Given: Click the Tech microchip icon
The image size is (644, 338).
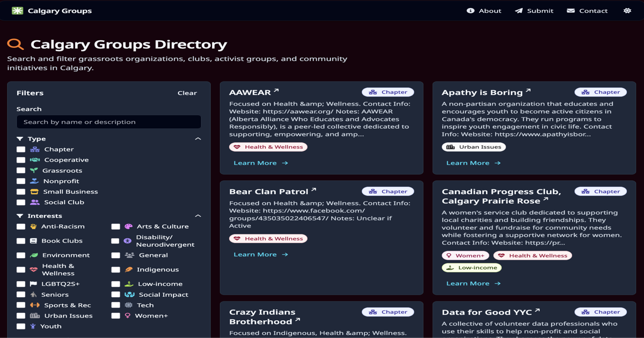Looking at the screenshot, I should [x=128, y=305].
